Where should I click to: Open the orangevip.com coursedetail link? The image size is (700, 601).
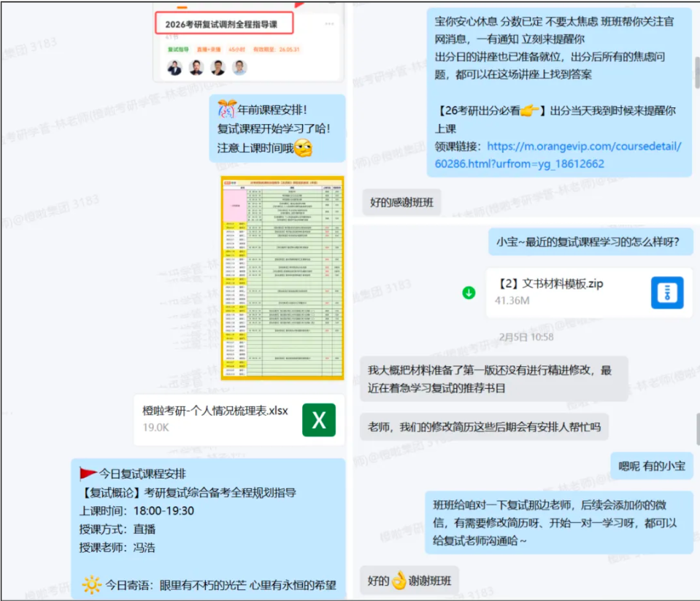(558, 155)
